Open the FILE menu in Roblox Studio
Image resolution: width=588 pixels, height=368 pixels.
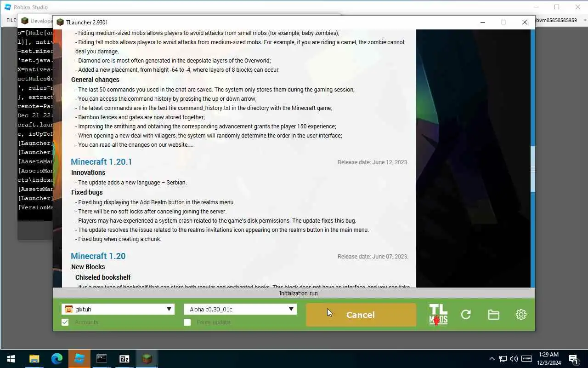tap(11, 20)
